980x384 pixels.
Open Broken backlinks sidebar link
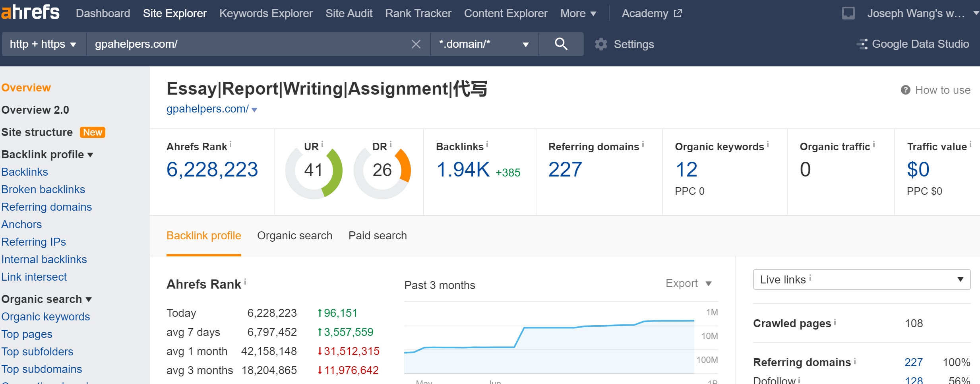(43, 189)
